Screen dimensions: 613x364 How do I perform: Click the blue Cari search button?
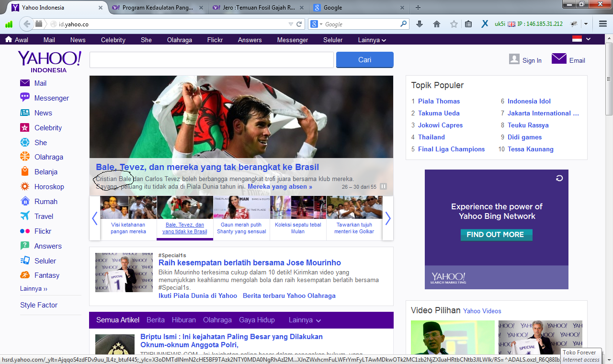(365, 60)
